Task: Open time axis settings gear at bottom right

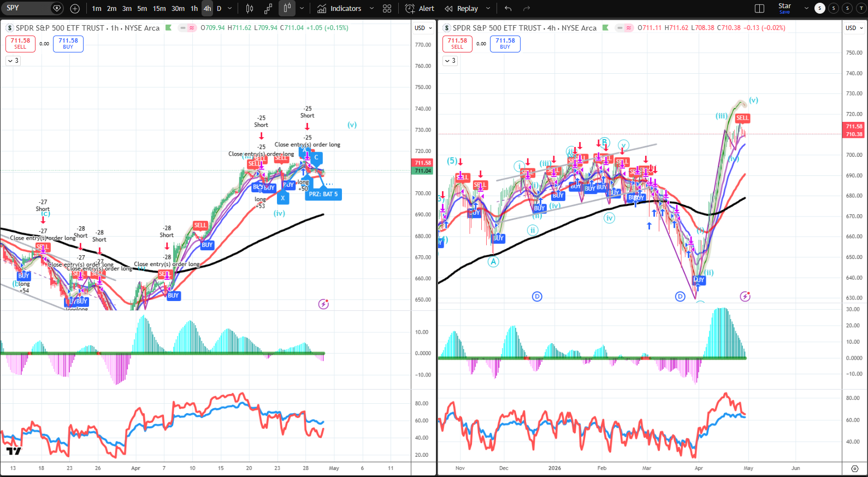Action: [x=855, y=469]
